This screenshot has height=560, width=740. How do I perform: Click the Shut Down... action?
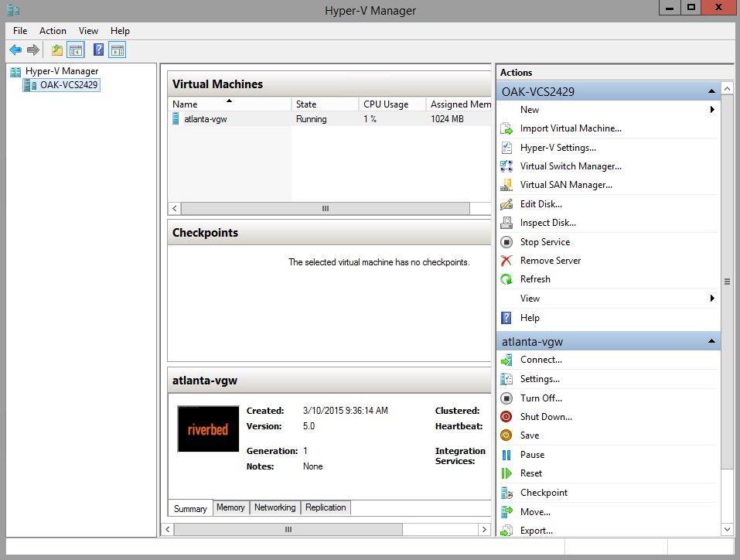(x=546, y=417)
